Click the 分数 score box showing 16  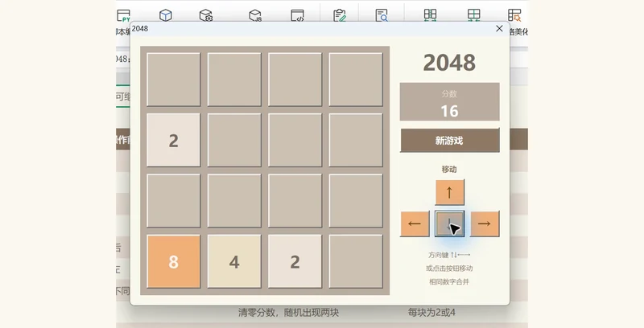coord(450,101)
